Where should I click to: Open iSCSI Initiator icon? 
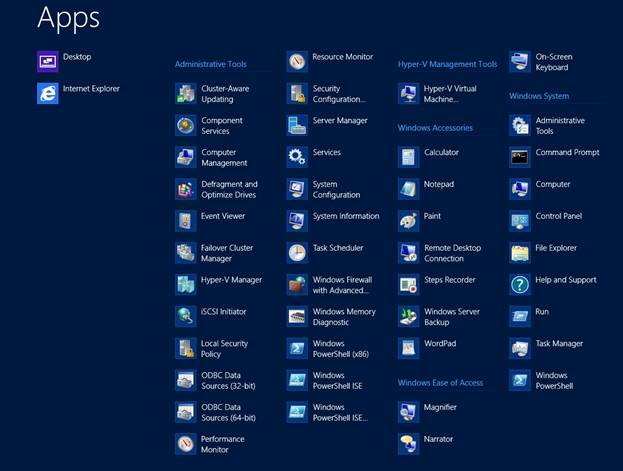tap(186, 316)
